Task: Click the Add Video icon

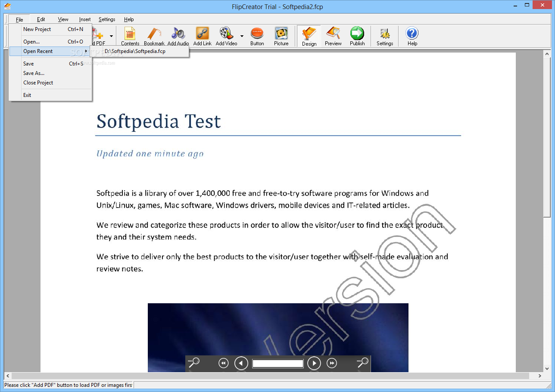Action: coord(226,36)
